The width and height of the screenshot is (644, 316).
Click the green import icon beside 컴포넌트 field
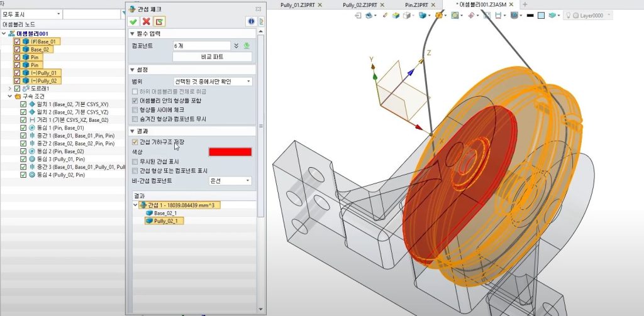point(247,45)
